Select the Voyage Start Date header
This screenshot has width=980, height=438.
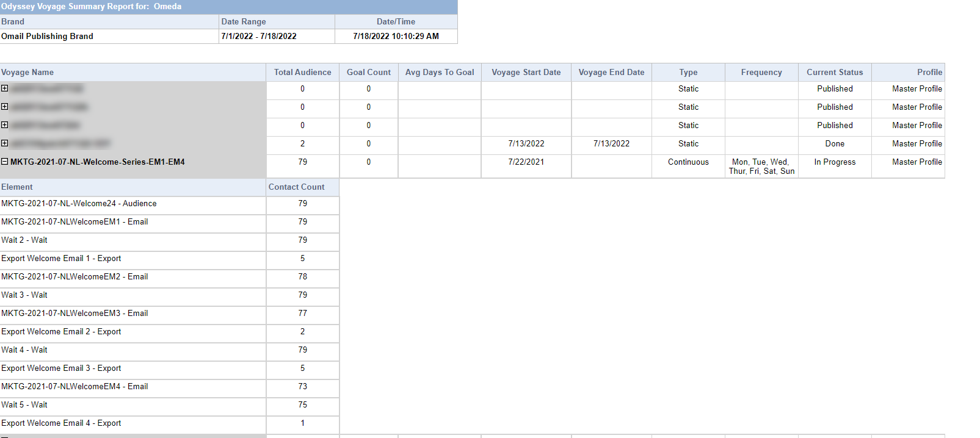click(526, 72)
